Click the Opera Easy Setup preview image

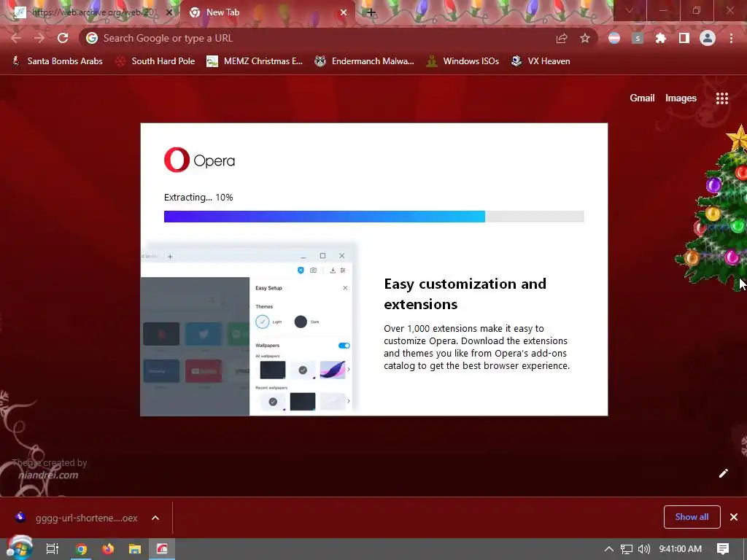[x=248, y=330]
